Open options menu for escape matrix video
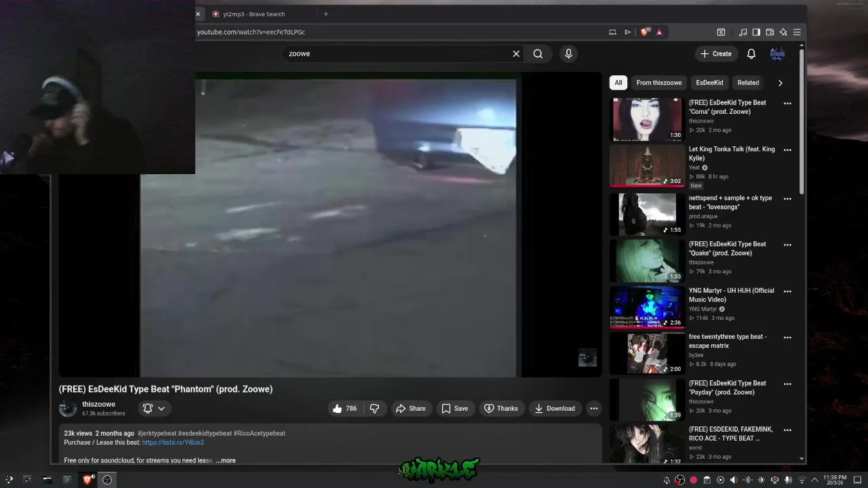868x488 pixels. [x=787, y=338]
